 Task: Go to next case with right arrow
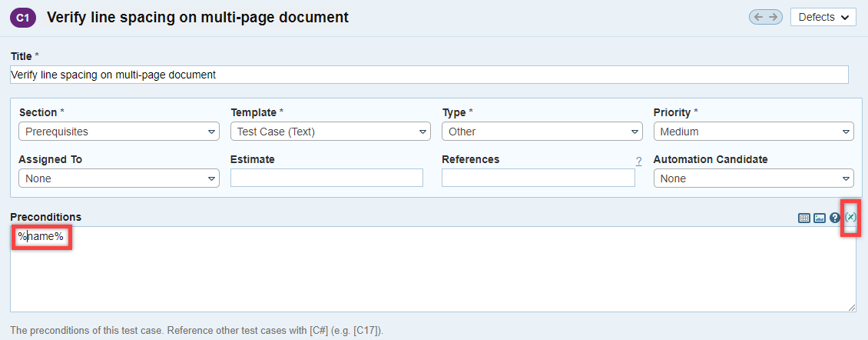(x=773, y=17)
